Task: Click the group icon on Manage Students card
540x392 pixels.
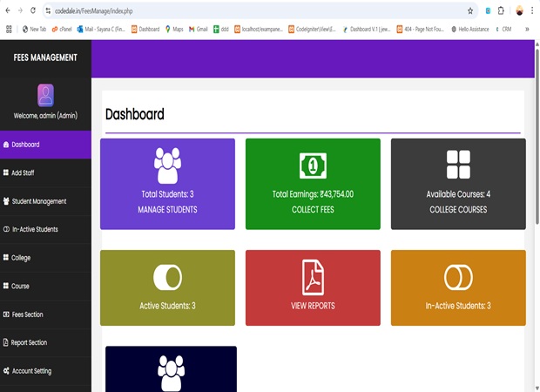Action: click(167, 165)
